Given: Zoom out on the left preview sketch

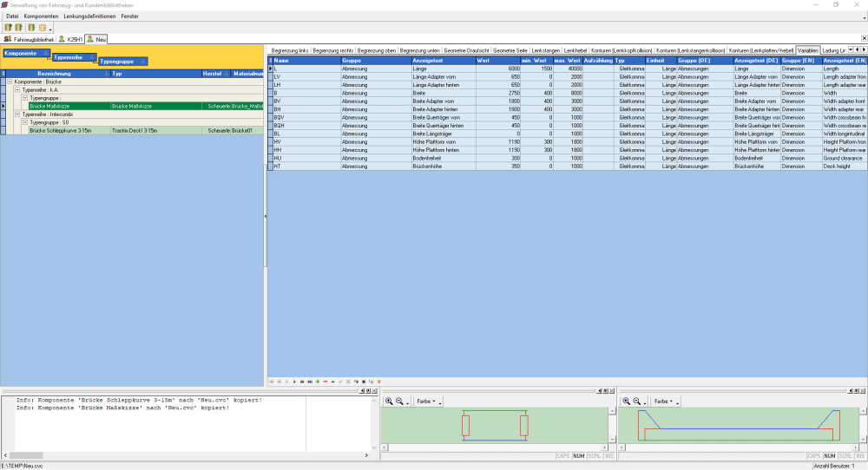Looking at the screenshot, I should point(398,401).
